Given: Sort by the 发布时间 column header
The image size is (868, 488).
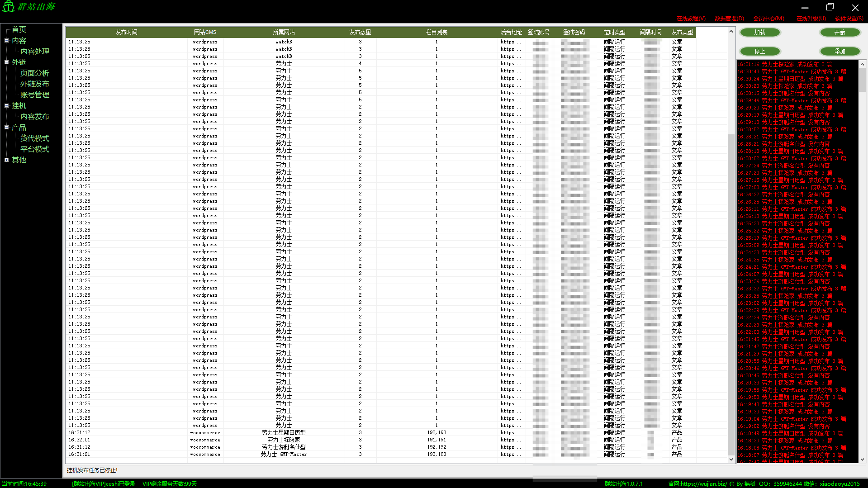Looking at the screenshot, I should coord(126,33).
